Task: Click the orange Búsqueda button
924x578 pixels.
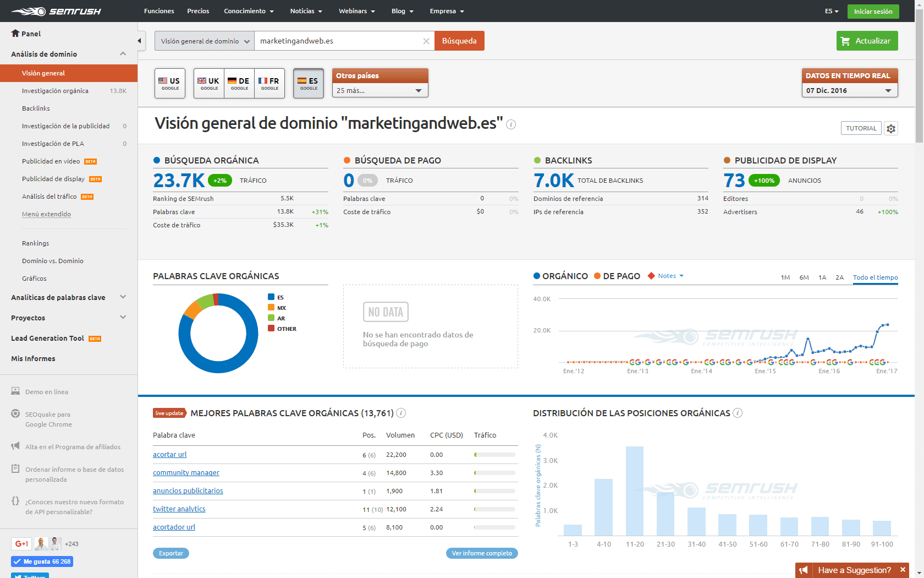Action: (459, 41)
